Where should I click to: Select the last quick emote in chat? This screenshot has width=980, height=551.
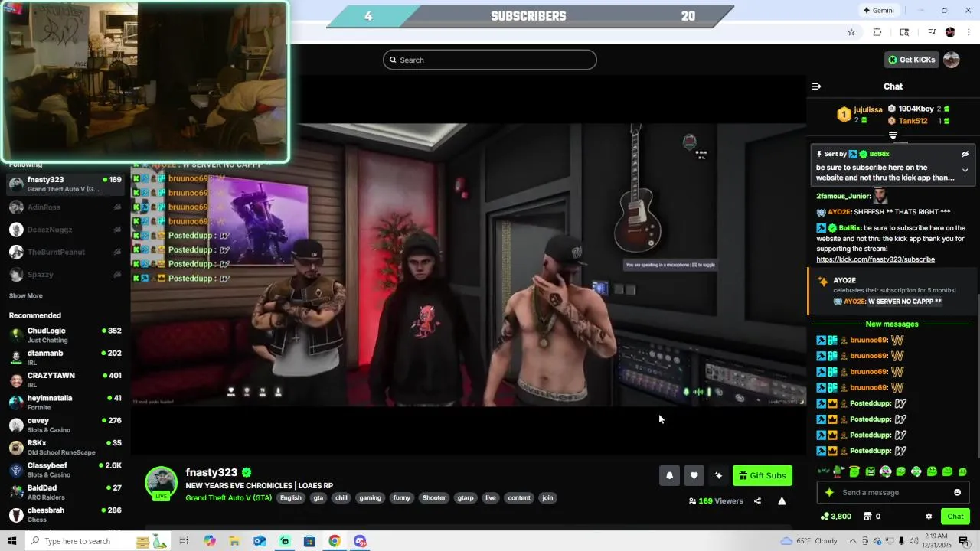tap(962, 471)
